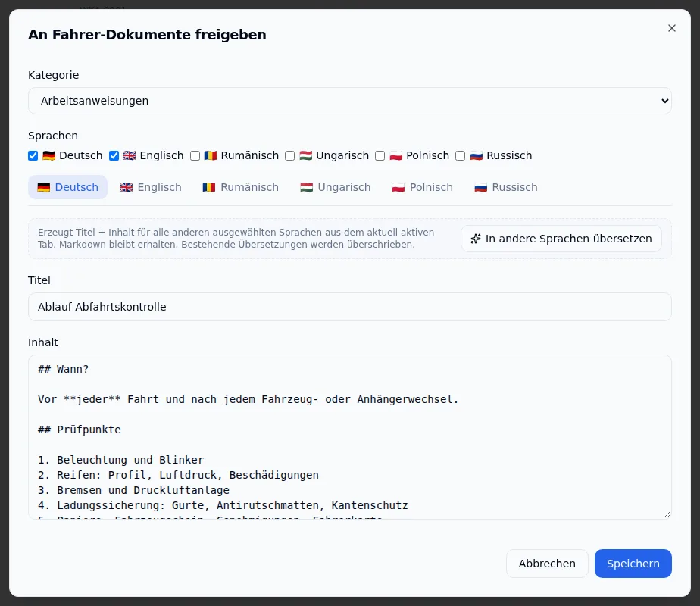Uncheck the Englisch language checkbox
The height and width of the screenshot is (606, 700).
click(x=114, y=156)
